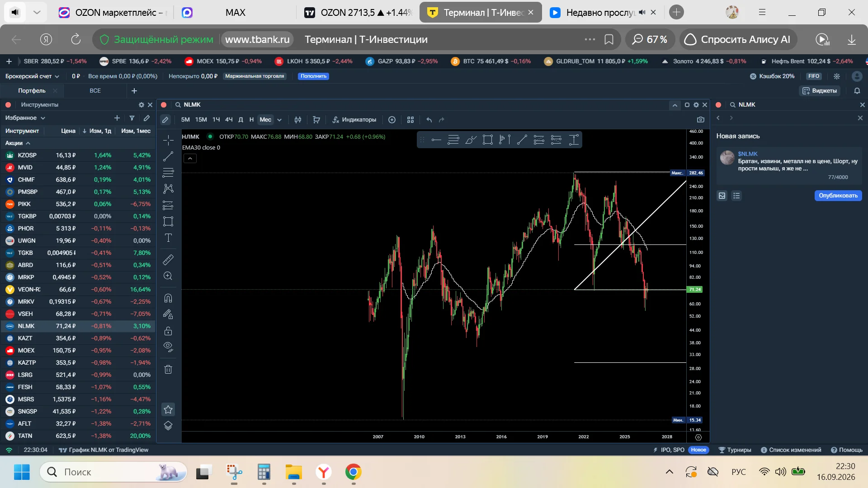Switch chart to 15М timeframe

(201, 120)
